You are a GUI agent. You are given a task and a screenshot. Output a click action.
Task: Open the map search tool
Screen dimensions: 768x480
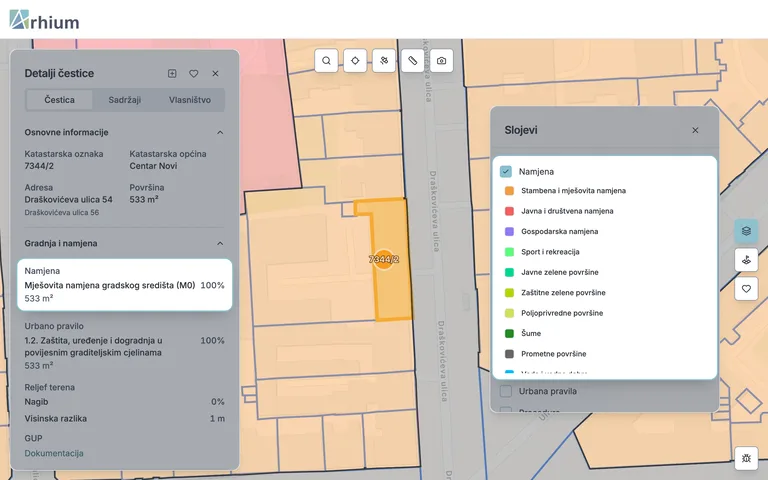pyautogui.click(x=326, y=61)
